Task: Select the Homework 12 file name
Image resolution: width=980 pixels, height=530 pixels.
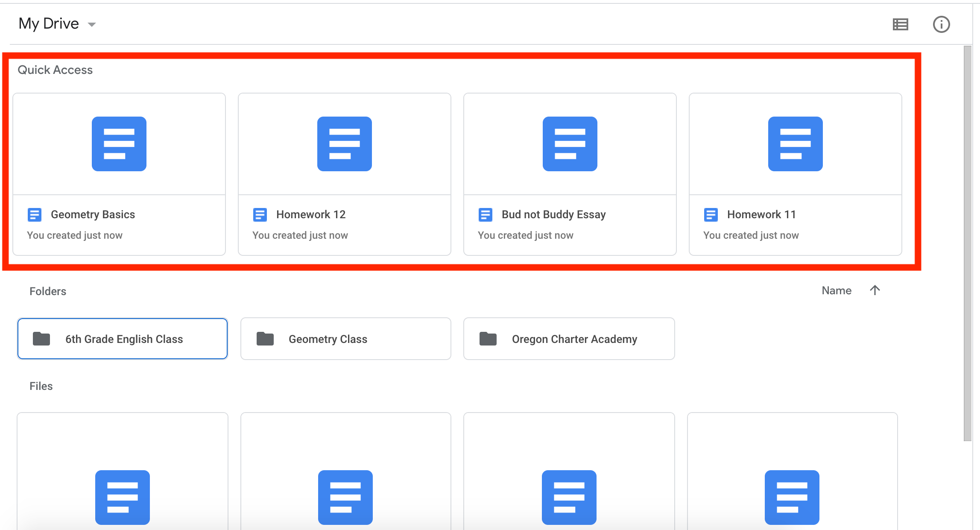Action: click(311, 214)
